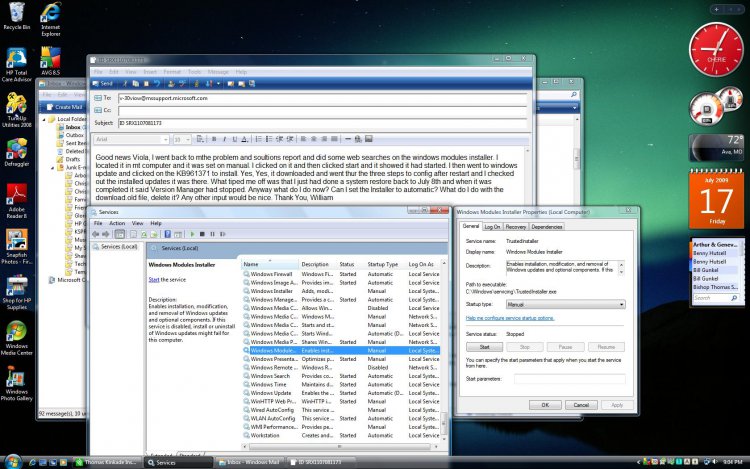
Task: Click the Check Names icon in email toolbar
Action: pyautogui.click(x=171, y=84)
